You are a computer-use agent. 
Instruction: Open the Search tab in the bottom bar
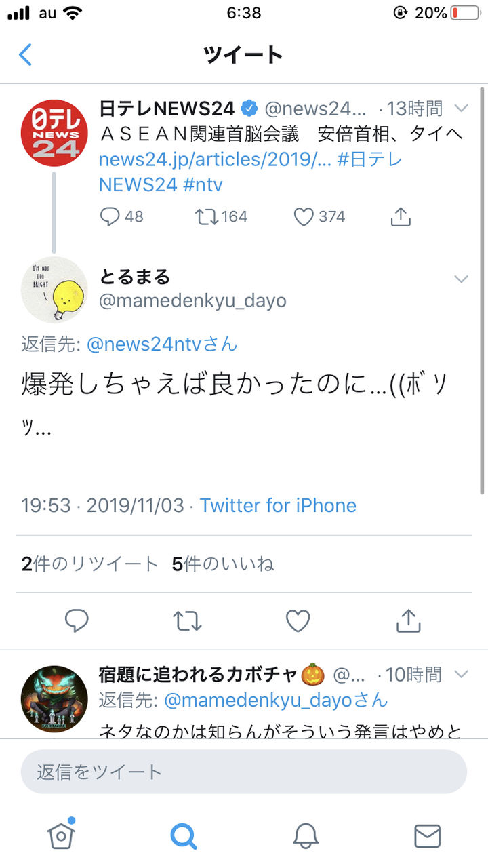(183, 835)
